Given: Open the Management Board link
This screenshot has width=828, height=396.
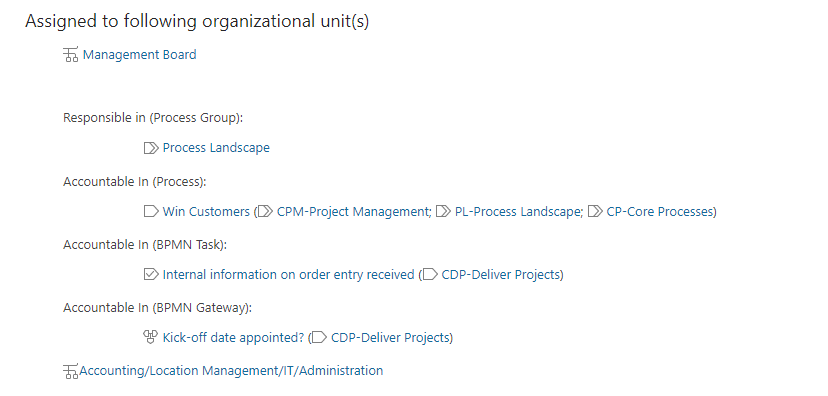Looking at the screenshot, I should (x=139, y=54).
